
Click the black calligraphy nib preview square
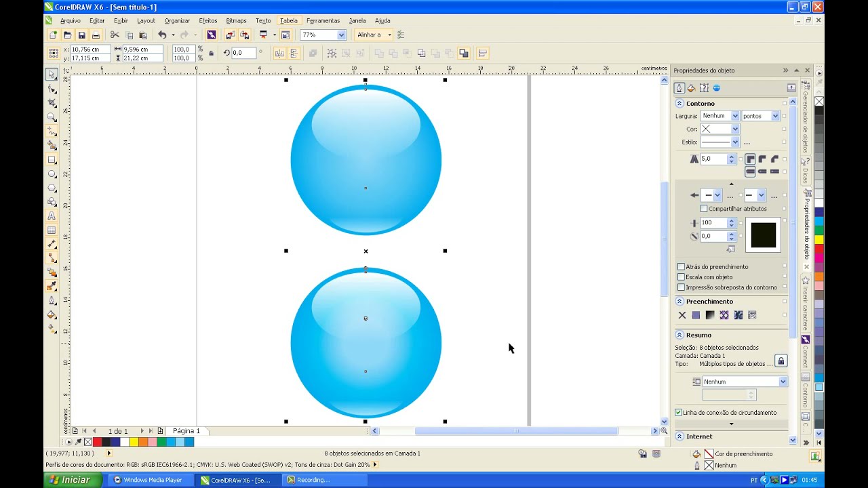[764, 235]
